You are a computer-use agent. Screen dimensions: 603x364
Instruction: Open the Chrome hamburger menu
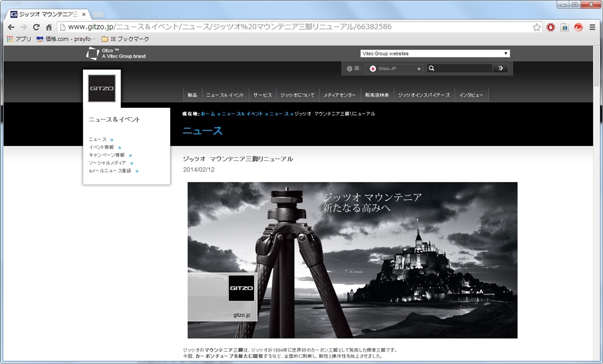pyautogui.click(x=592, y=27)
